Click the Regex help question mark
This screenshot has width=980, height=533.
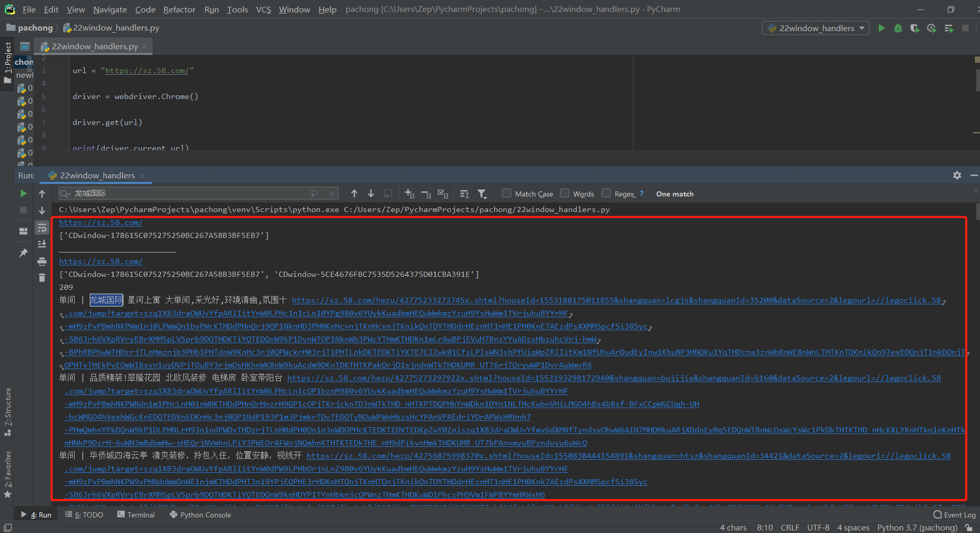(642, 193)
